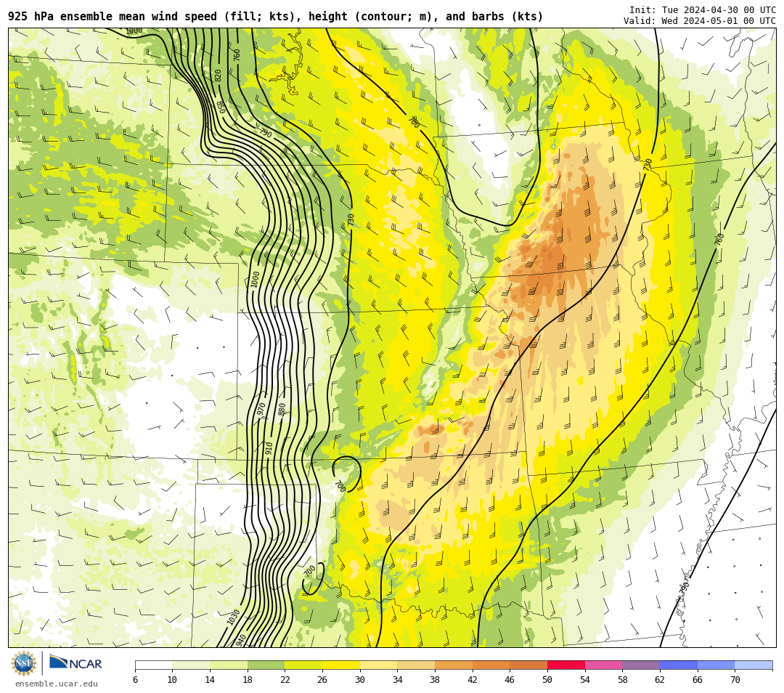This screenshot has width=784, height=693.
Task: Click the 880 height contour label
Action: (x=282, y=409)
